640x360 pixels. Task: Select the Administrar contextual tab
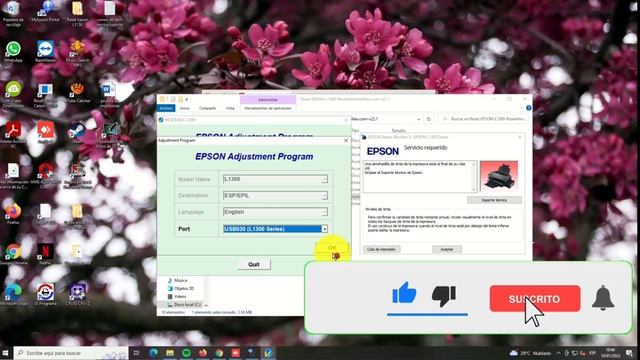[x=268, y=100]
